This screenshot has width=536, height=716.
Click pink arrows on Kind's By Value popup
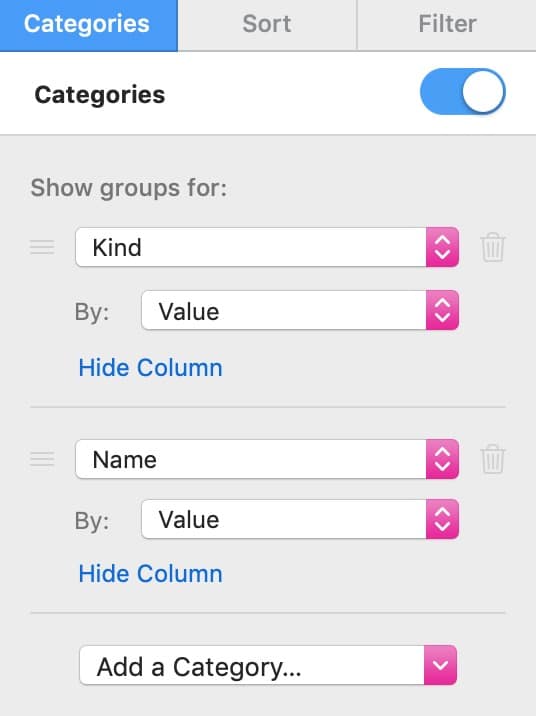click(442, 310)
